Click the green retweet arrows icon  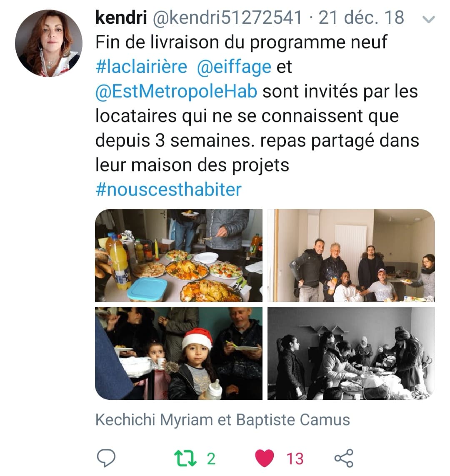[x=185, y=459]
